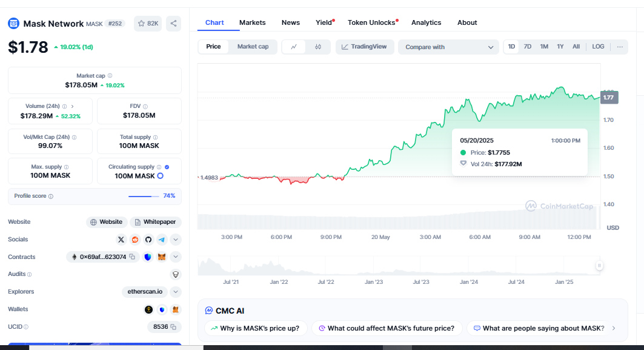Image resolution: width=644 pixels, height=350 pixels.
Task: Open the Token Unlocks tab
Action: click(x=371, y=22)
